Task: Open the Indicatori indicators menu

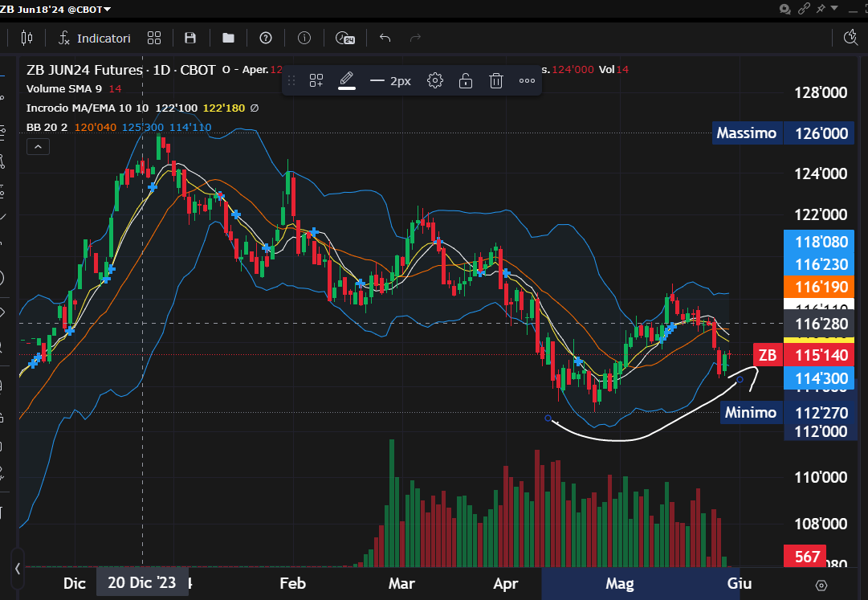Action: [95, 39]
